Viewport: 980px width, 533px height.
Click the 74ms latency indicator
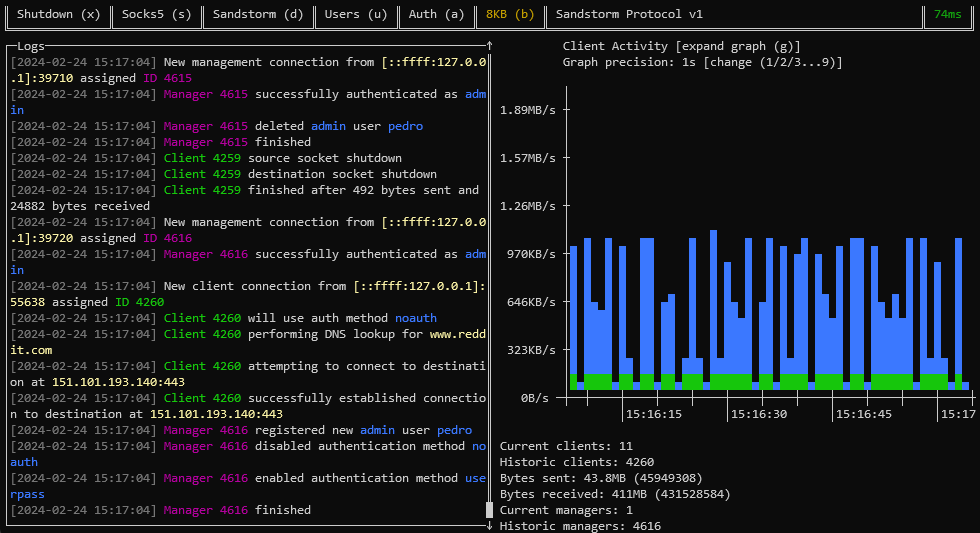(x=948, y=14)
